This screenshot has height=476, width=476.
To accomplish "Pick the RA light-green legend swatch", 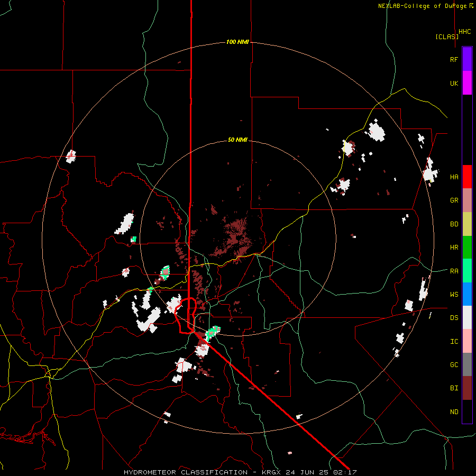I will pos(467,271).
